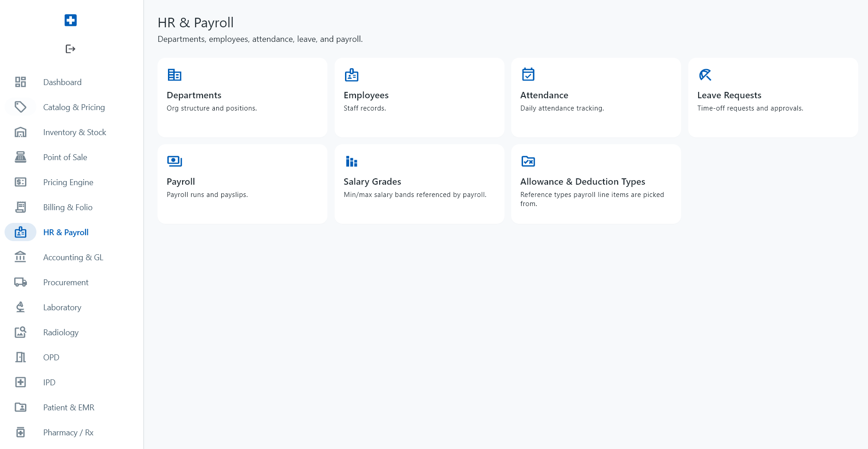Viewport: 868px width, 449px height.
Task: Click the Billing & Folio receipt icon
Action: pyautogui.click(x=20, y=207)
